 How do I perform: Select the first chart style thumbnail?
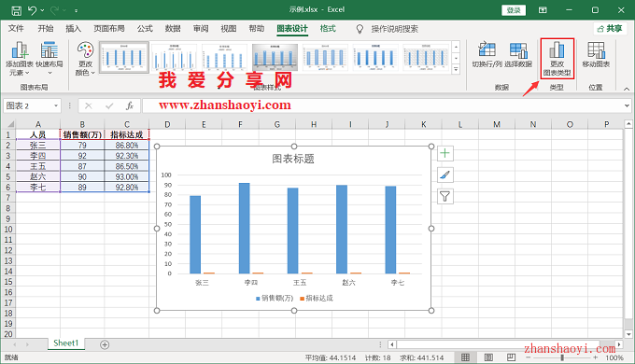124,57
